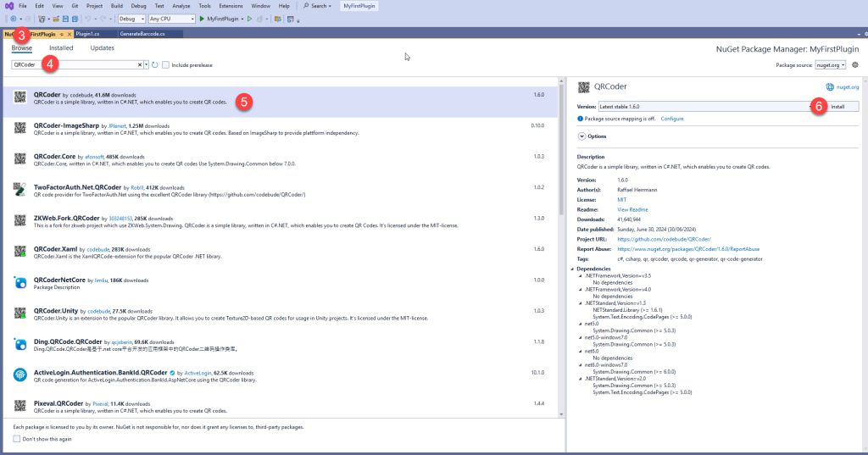This screenshot has height=455, width=868.
Task: Toggle the Include prerelease checkbox
Action: click(165, 64)
